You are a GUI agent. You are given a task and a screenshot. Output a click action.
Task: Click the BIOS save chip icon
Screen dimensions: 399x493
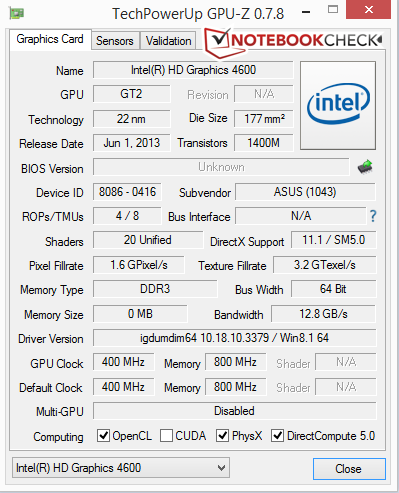pos(365,167)
